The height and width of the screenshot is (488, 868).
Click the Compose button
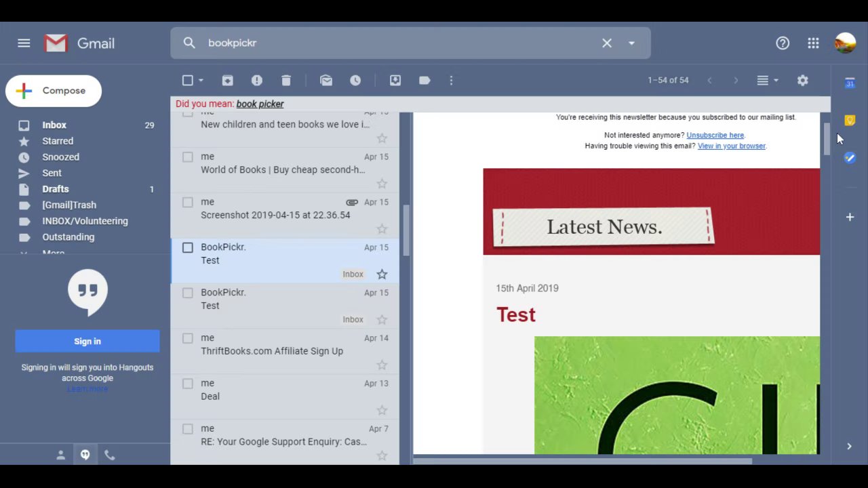(x=54, y=91)
